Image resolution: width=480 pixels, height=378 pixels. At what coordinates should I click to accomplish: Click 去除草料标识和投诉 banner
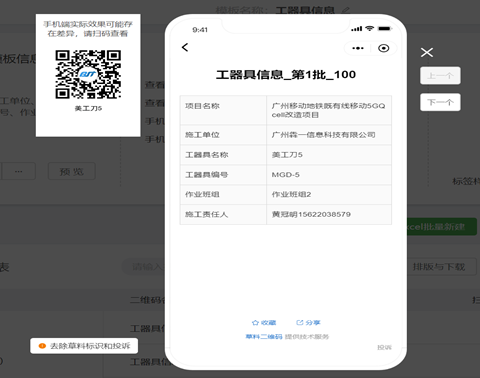pos(84,346)
